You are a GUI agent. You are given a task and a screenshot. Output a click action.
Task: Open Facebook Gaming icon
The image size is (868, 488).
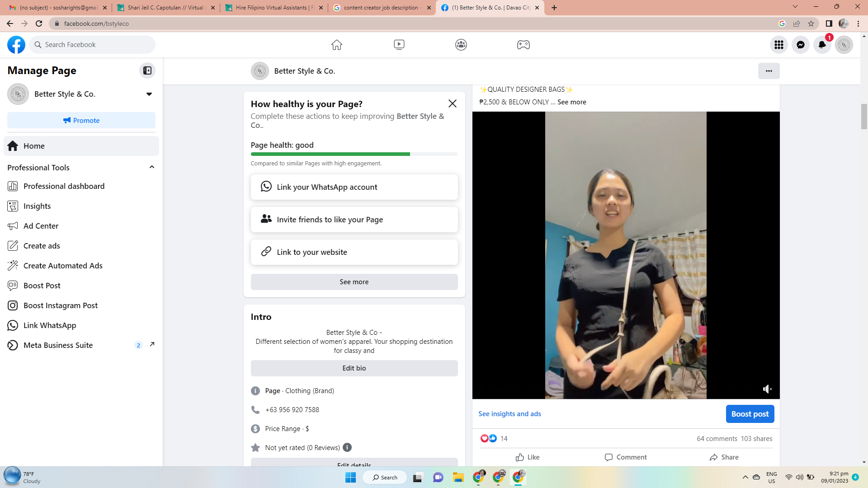point(523,45)
